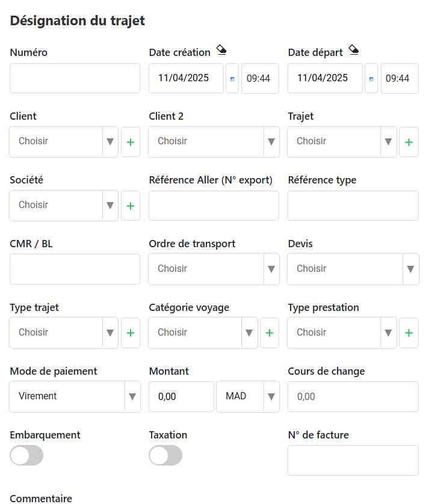Add a new Société with the plus icon
The width and height of the screenshot is (429, 504).
(131, 206)
